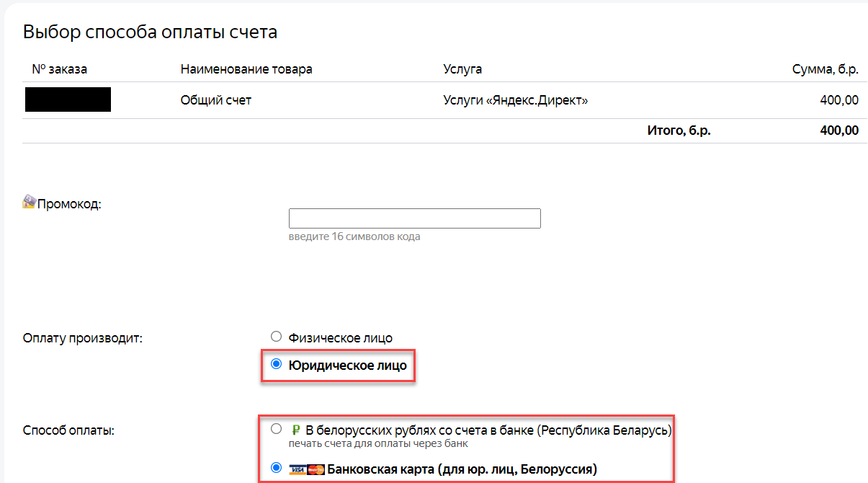Image resolution: width=868 pixels, height=483 pixels.
Task: Click the Физическое лицо label text
Action: pos(341,337)
